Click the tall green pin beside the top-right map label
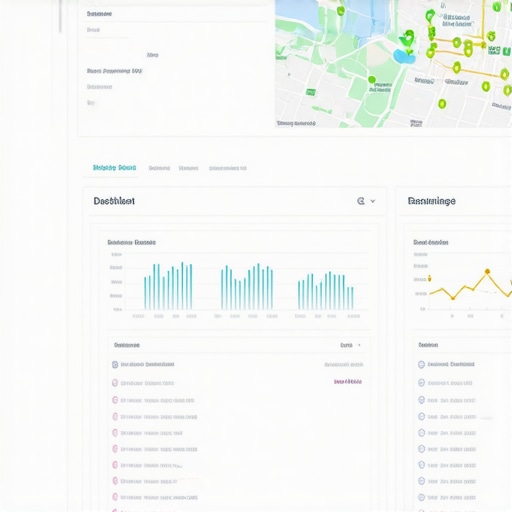 (430, 15)
